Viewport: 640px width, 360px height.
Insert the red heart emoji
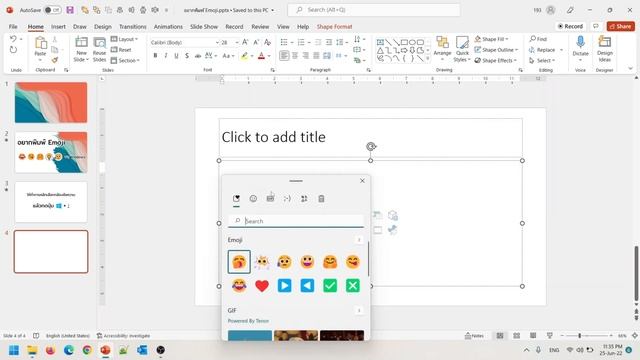click(x=262, y=286)
